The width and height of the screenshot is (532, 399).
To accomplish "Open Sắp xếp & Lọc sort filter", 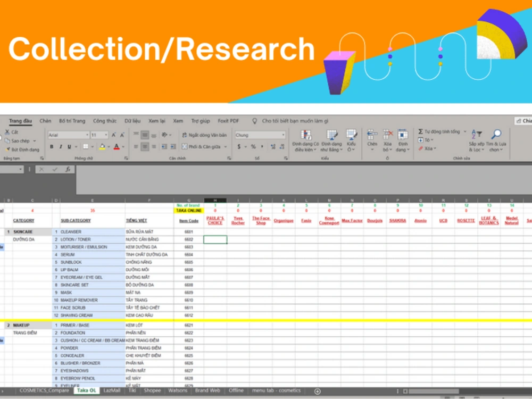I will pyautogui.click(x=476, y=141).
